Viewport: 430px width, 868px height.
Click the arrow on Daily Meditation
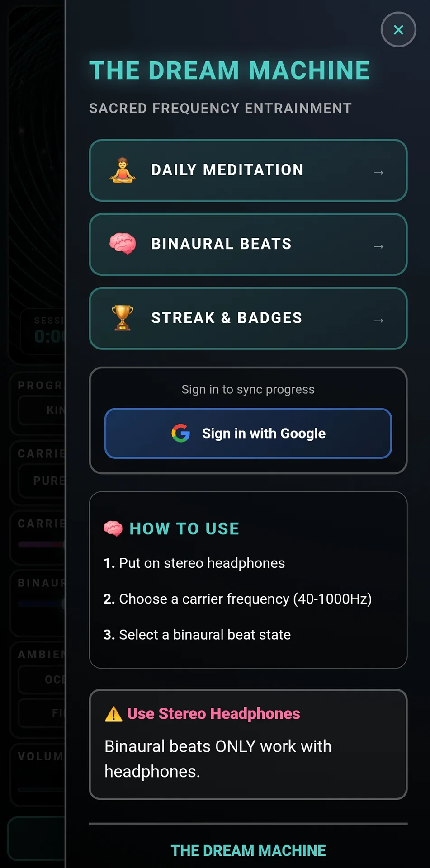point(379,172)
